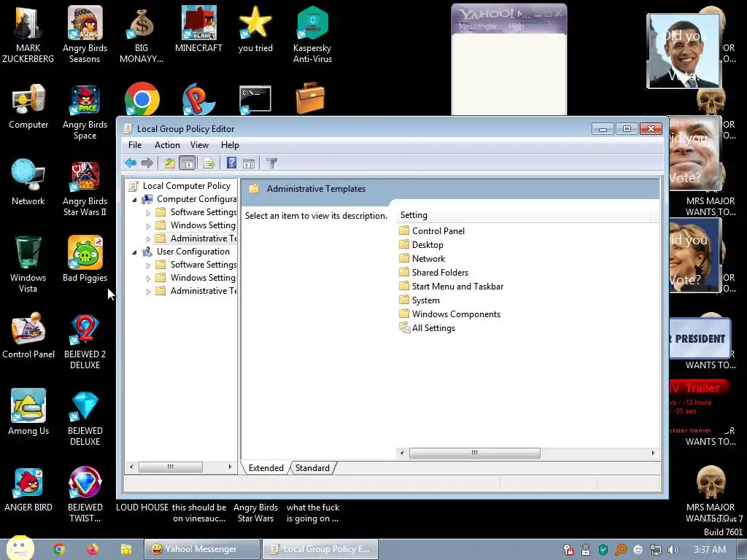The height and width of the screenshot is (560, 747).
Task: Toggle the Show/Hide Console Tree icon
Action: [x=187, y=163]
